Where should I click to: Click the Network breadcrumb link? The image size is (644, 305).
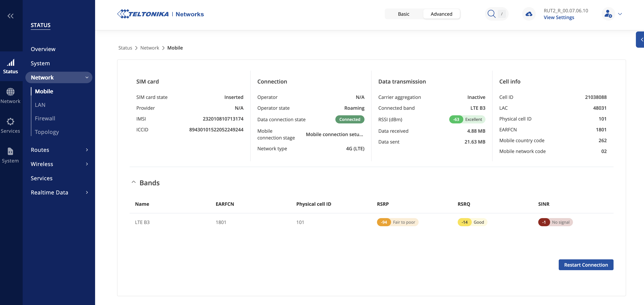(x=150, y=48)
